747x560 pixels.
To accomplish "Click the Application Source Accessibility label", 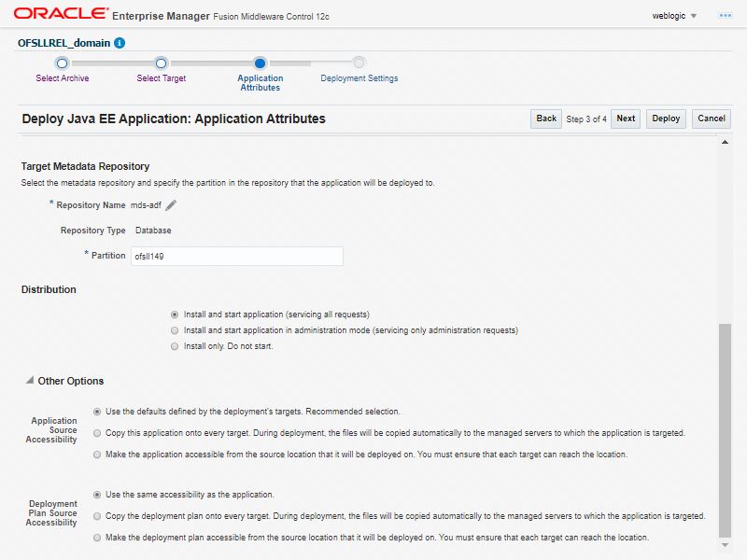I will click(51, 430).
